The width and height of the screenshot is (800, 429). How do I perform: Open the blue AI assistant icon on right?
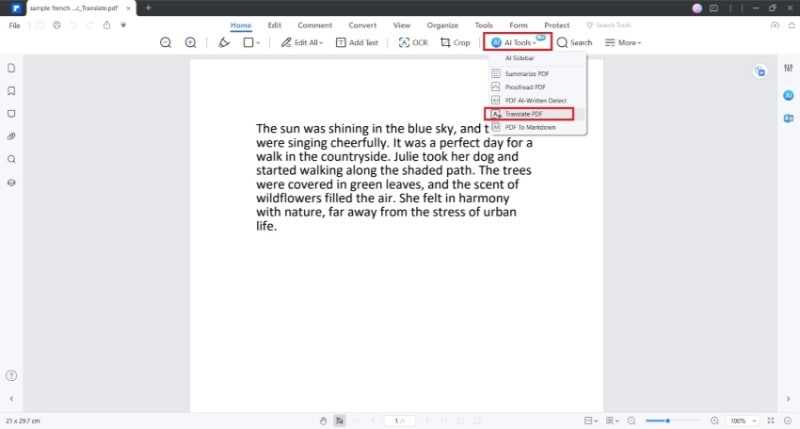788,95
